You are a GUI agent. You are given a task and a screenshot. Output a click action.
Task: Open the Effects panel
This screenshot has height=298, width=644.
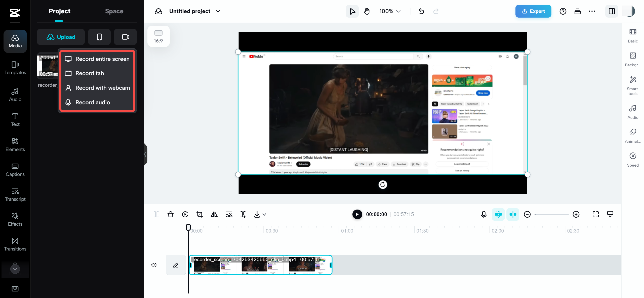15,219
